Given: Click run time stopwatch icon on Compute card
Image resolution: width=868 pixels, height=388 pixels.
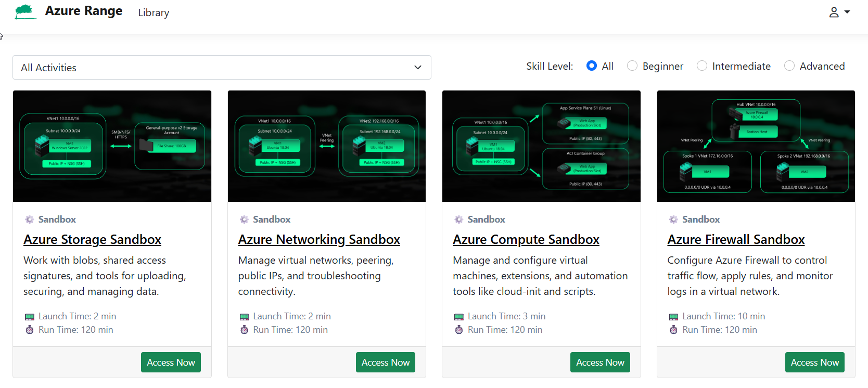Looking at the screenshot, I should (458, 330).
